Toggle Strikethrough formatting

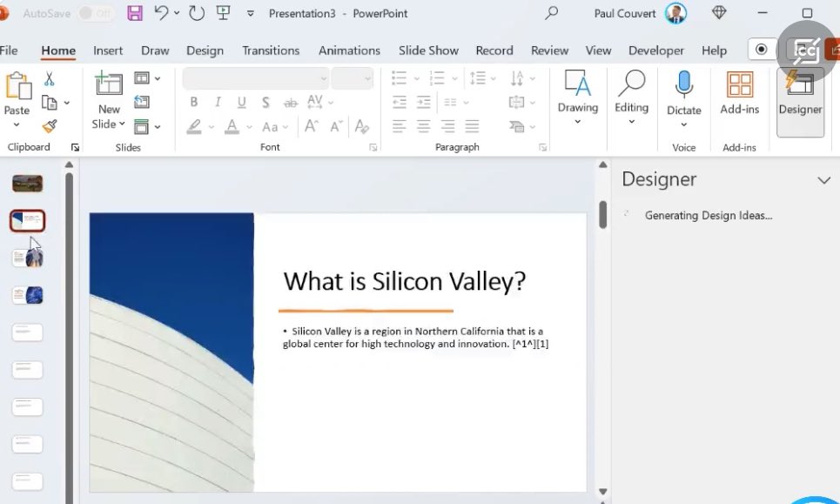tap(291, 103)
